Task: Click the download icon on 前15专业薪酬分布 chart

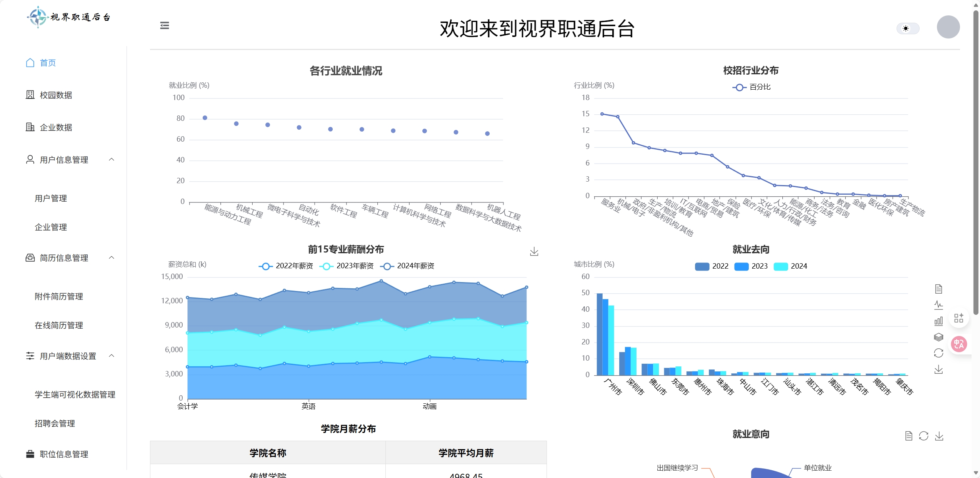Action: [x=534, y=252]
